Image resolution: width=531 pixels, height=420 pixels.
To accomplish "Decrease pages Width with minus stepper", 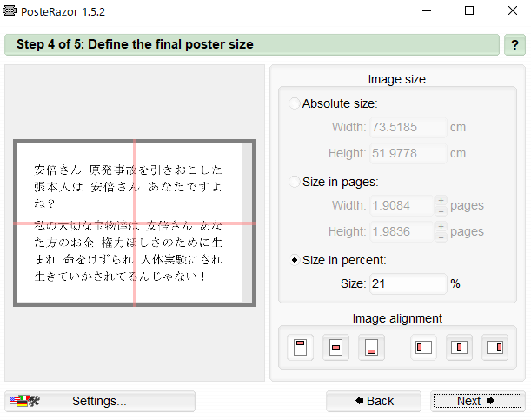I will [441, 211].
